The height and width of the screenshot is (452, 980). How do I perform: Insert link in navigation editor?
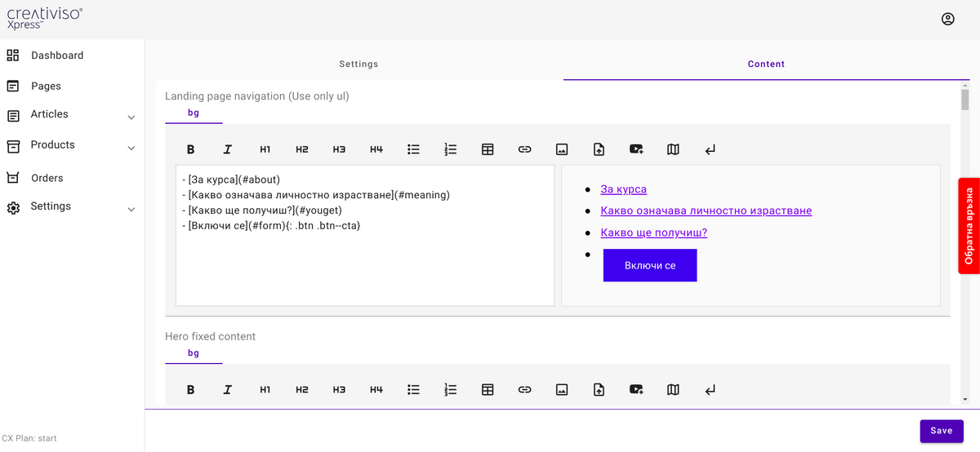coord(525,149)
